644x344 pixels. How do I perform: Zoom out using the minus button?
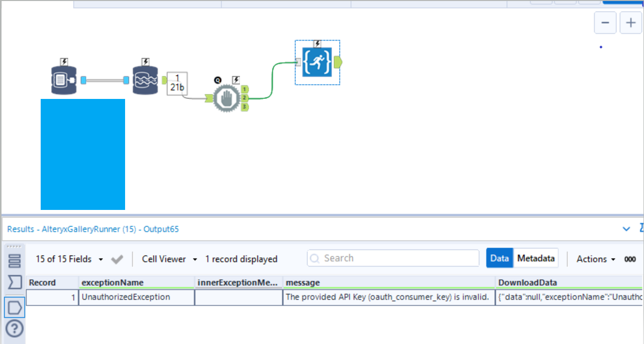pos(605,23)
